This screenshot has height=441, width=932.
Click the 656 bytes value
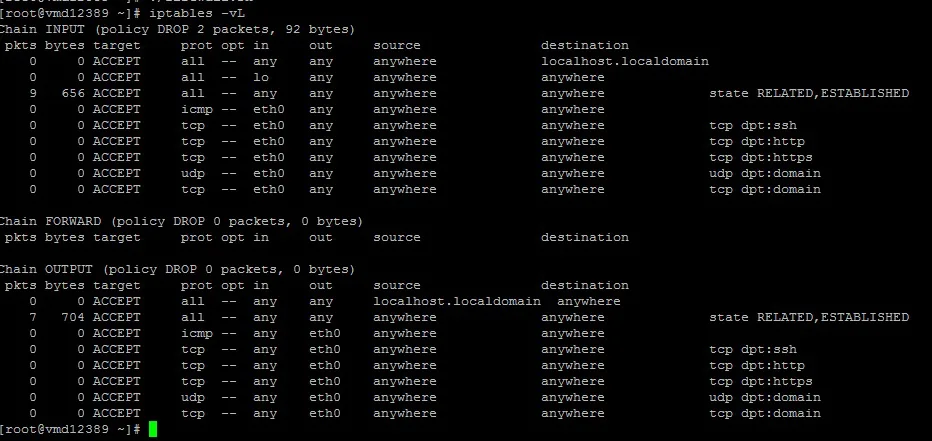tap(73, 93)
